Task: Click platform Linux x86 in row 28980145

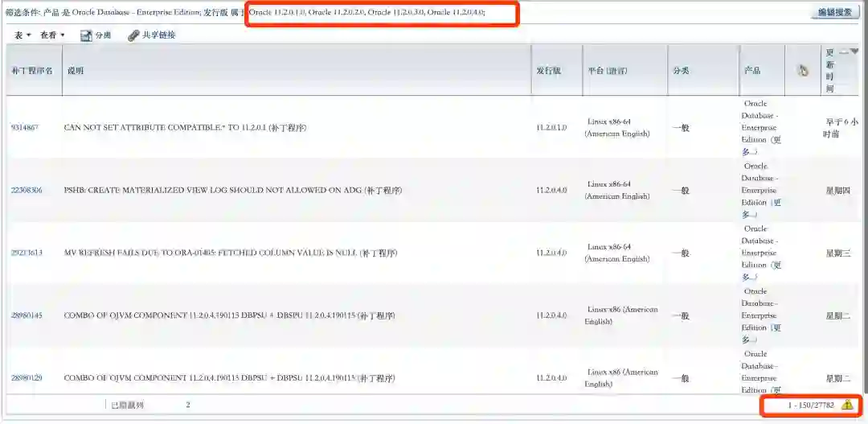Action: pyautogui.click(x=621, y=315)
